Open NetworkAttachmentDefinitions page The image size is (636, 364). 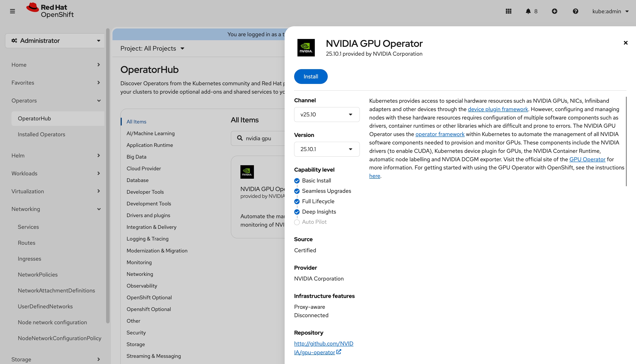coord(57,290)
